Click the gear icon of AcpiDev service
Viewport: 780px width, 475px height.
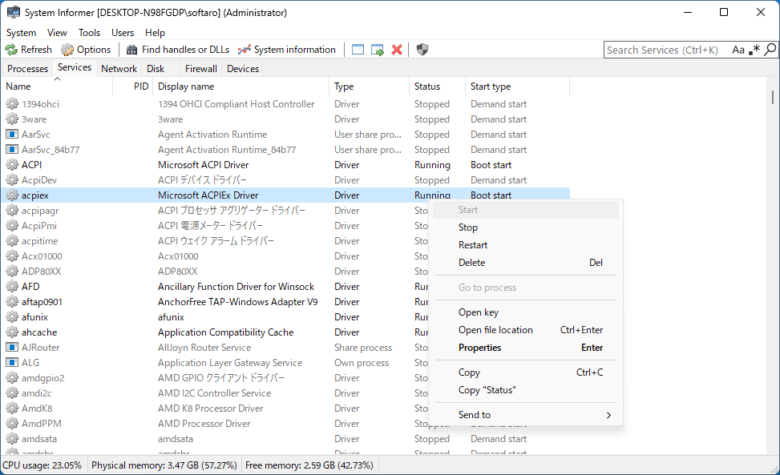(12, 180)
